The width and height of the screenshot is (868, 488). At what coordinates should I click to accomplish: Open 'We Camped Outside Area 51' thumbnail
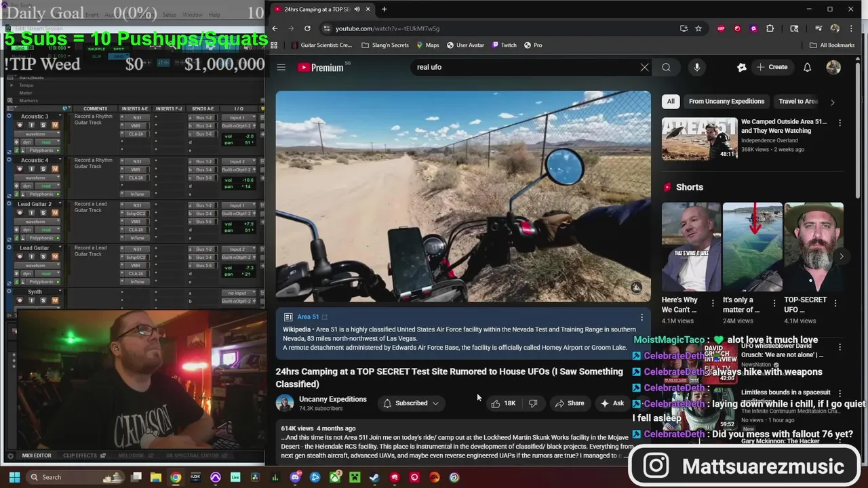699,139
